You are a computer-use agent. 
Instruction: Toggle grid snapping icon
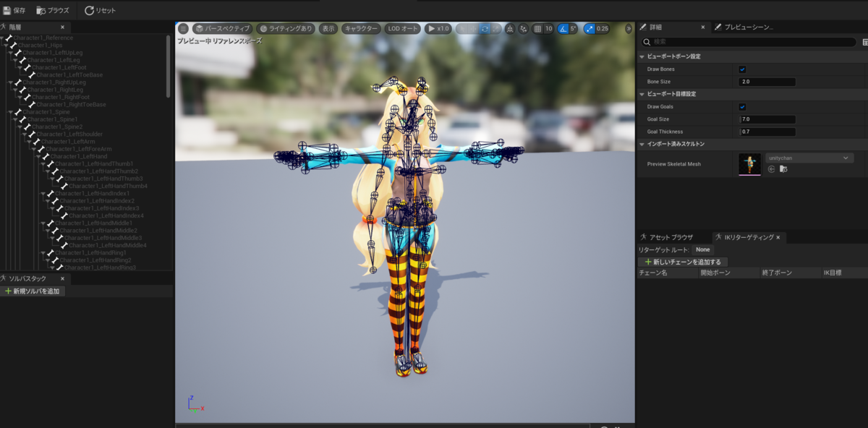click(x=537, y=29)
